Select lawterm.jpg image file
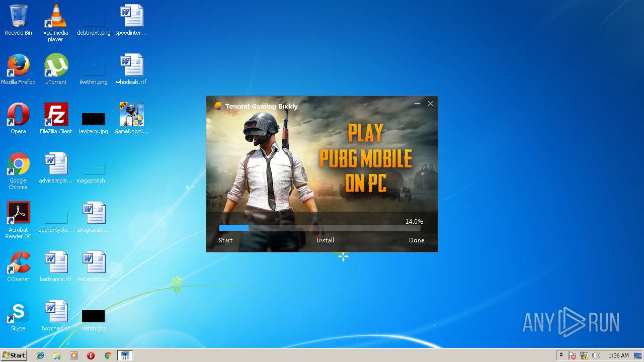 (x=94, y=123)
